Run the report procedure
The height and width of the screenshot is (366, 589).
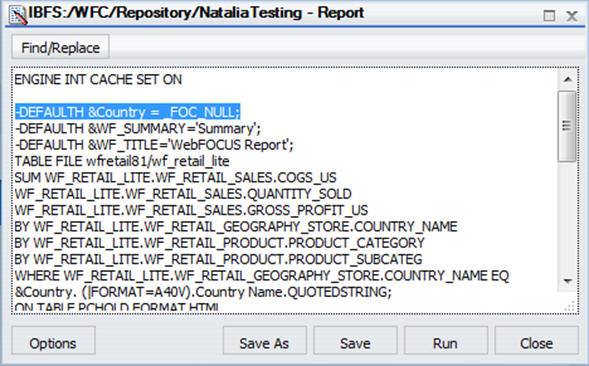click(x=446, y=343)
